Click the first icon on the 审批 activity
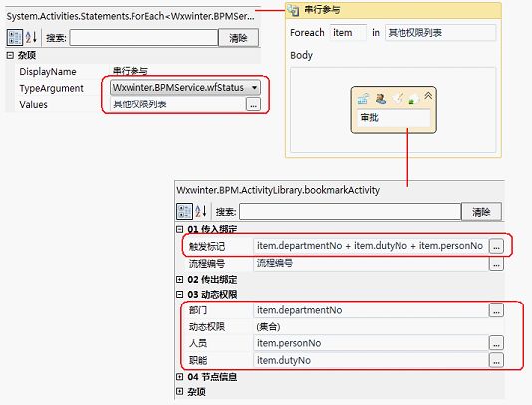The height and width of the screenshot is (405, 532). (363, 100)
